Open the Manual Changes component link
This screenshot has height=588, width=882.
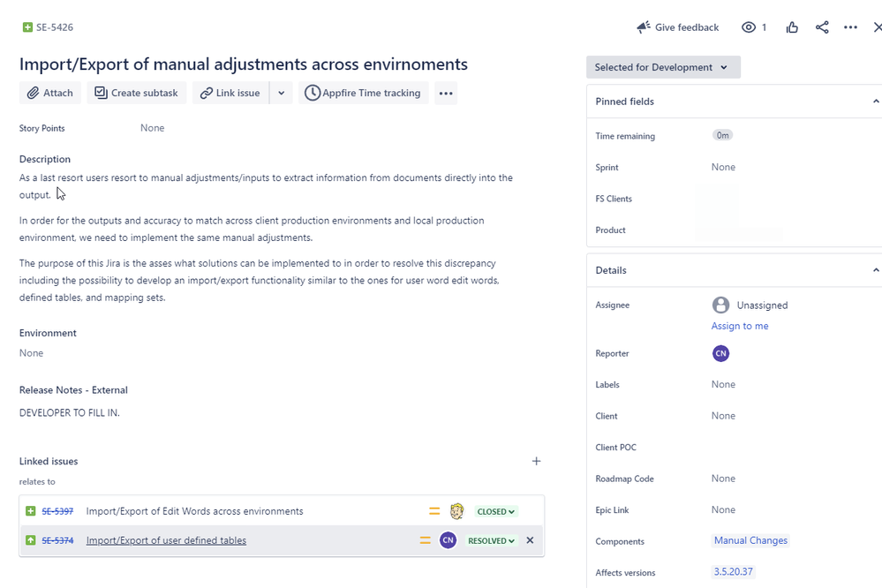(x=750, y=540)
